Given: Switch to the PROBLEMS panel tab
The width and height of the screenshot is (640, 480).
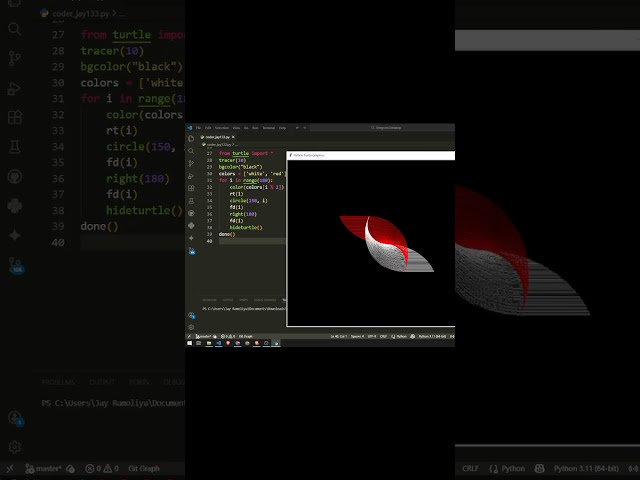Looking at the screenshot, I should [209, 300].
